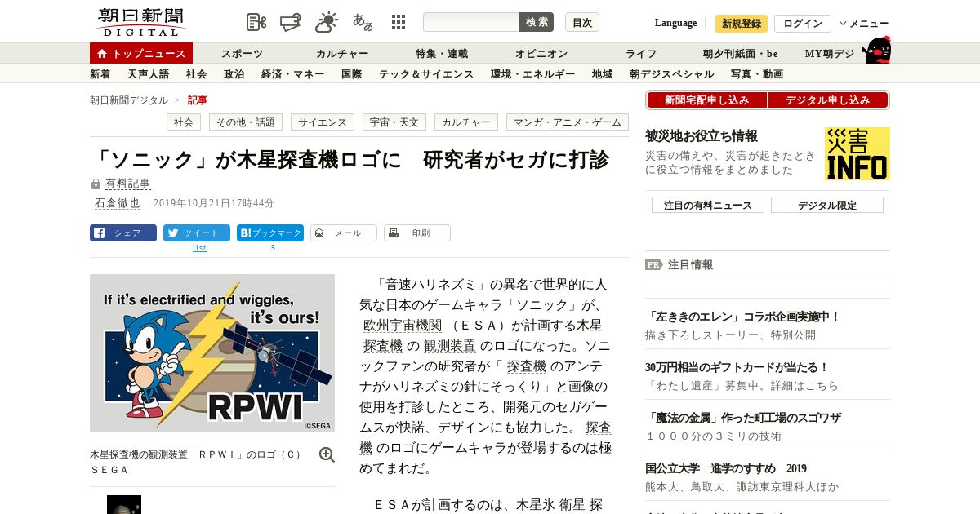Select 経済・マネー in sub navigation

292,74
